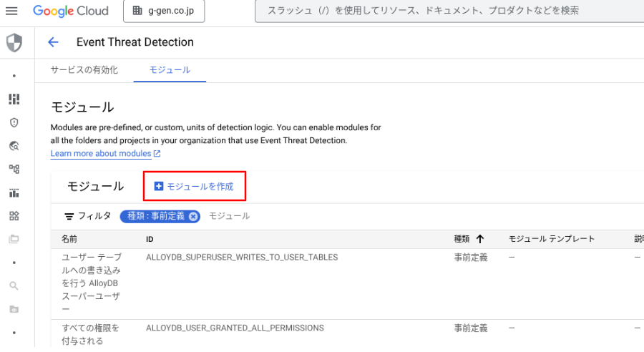This screenshot has height=352, width=644.
Task: Click the すべての権限を付与される module name
Action: click(x=90, y=334)
